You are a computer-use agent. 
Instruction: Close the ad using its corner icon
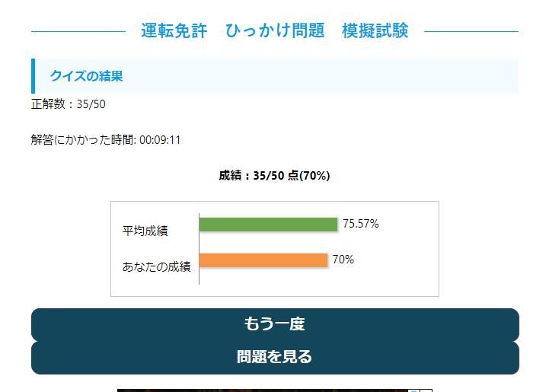coord(426,390)
